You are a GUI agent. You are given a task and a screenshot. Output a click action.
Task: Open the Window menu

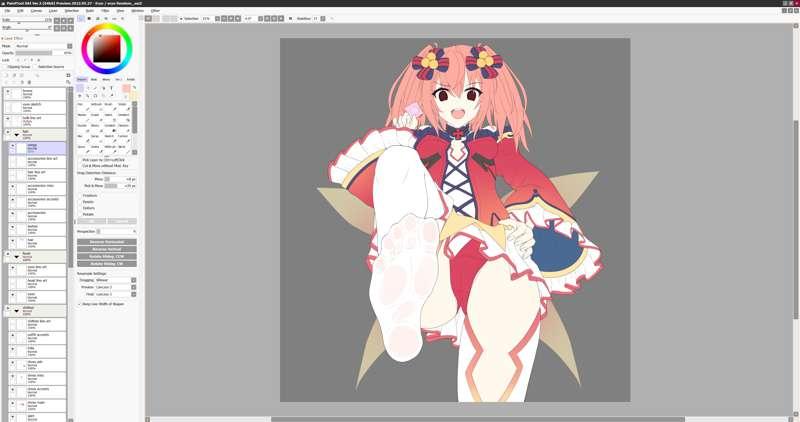click(x=137, y=11)
